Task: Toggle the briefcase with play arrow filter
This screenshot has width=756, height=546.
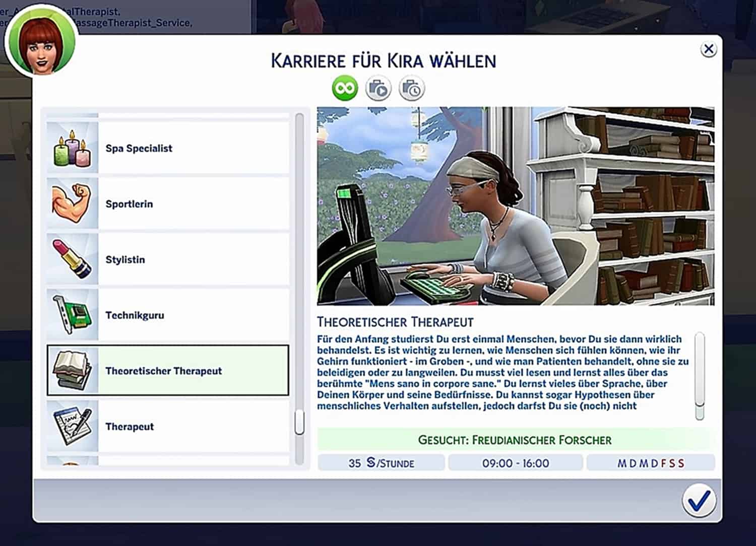Action: pyautogui.click(x=378, y=89)
